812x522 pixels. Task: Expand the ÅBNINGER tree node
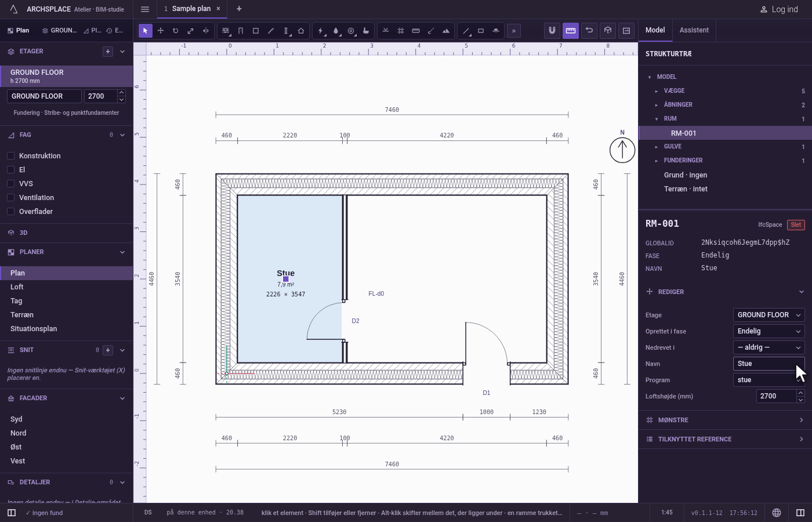tap(657, 105)
